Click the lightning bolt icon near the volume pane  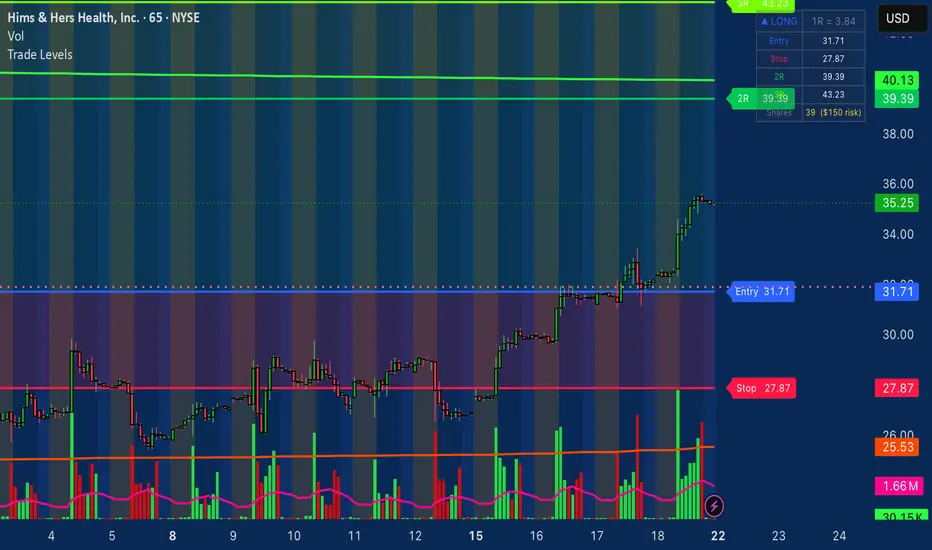(x=714, y=506)
